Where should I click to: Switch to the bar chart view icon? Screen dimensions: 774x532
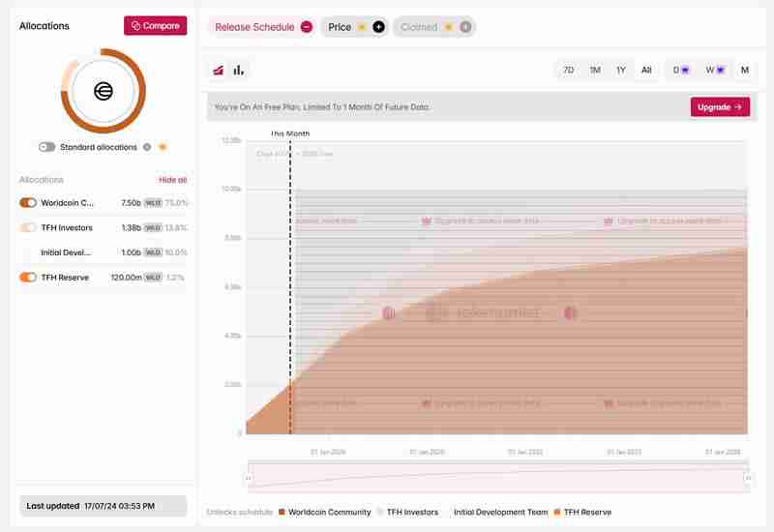[x=239, y=70]
